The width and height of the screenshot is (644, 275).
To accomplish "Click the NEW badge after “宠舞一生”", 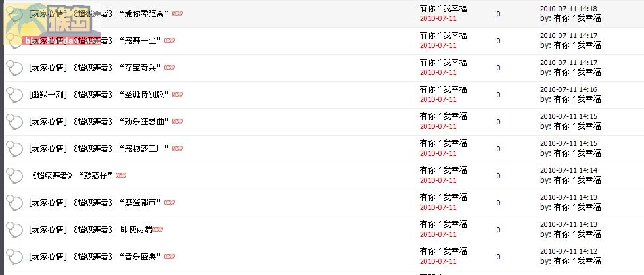I will pos(170,40).
